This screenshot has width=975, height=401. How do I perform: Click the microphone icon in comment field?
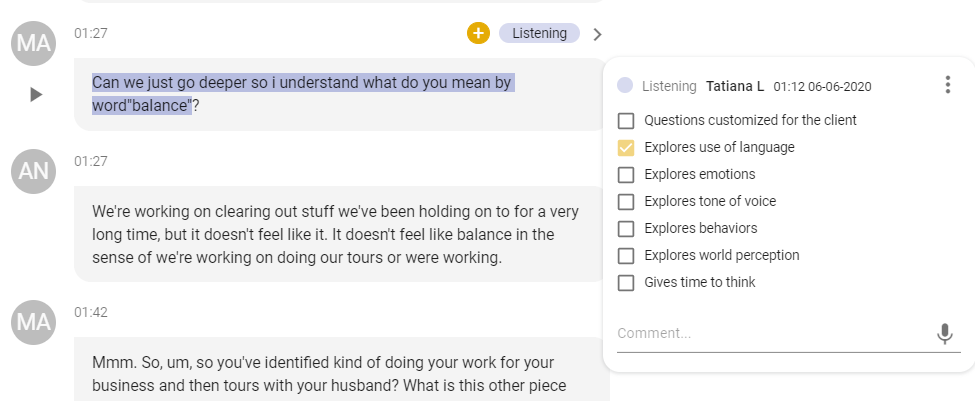[945, 334]
